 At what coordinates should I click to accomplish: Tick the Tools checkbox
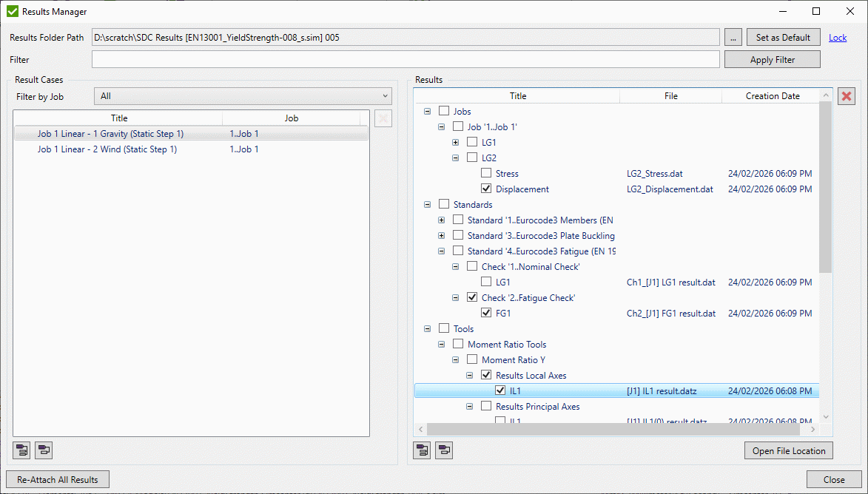[444, 328]
